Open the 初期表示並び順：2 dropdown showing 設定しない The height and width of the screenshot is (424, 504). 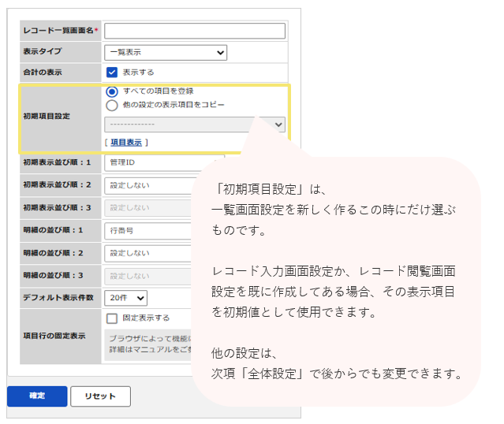(148, 186)
